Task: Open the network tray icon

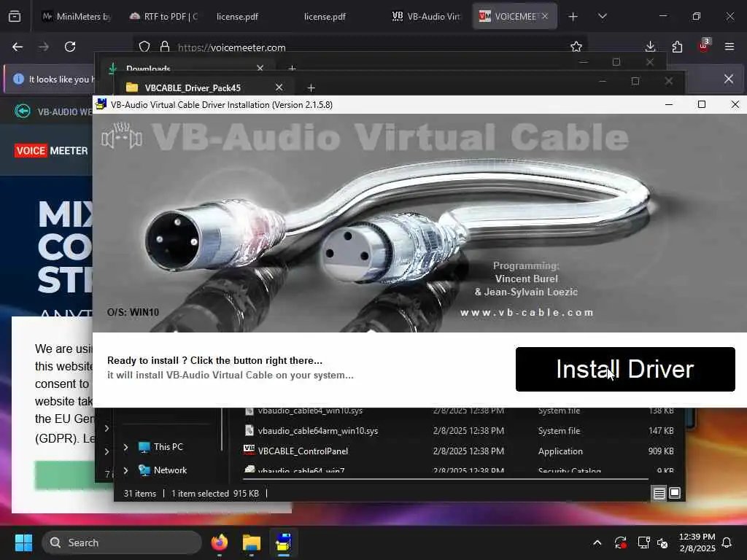Action: (643, 542)
